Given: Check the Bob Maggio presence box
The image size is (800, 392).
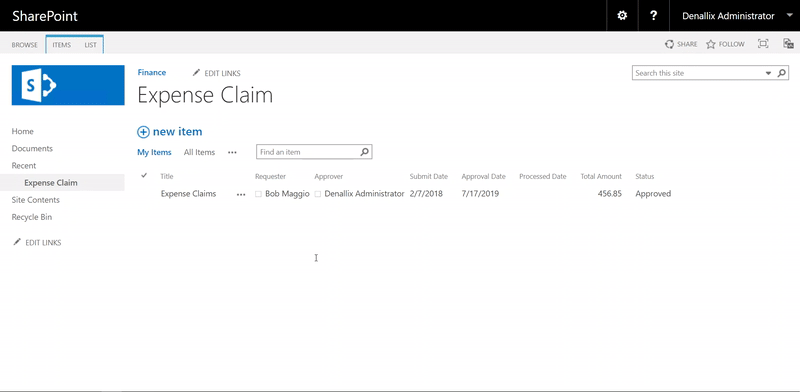Looking at the screenshot, I should 258,194.
